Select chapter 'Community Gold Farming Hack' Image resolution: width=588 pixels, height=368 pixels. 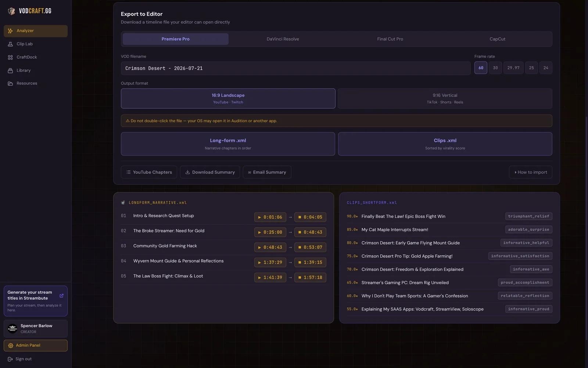(x=165, y=246)
